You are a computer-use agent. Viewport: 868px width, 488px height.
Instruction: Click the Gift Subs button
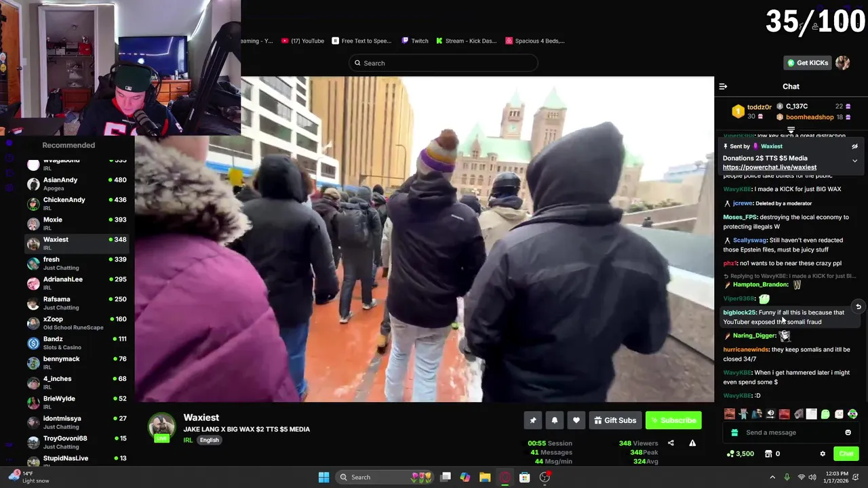(615, 420)
